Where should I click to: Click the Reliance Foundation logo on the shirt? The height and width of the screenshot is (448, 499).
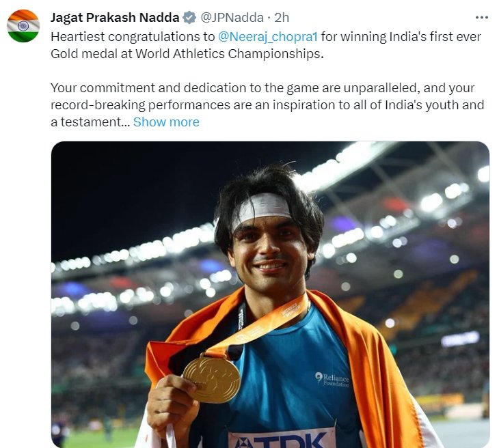pos(332,379)
